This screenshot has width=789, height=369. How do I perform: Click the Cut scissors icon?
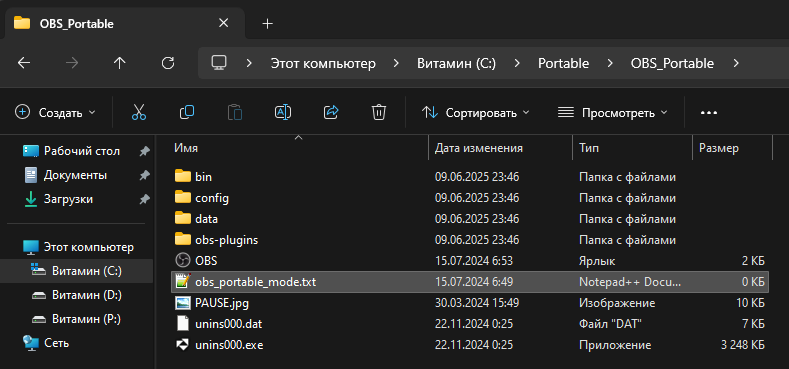139,112
